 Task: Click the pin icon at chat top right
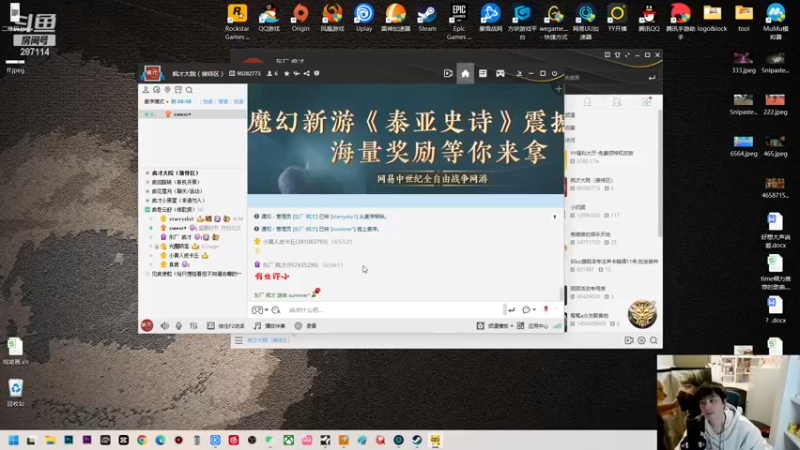(555, 217)
